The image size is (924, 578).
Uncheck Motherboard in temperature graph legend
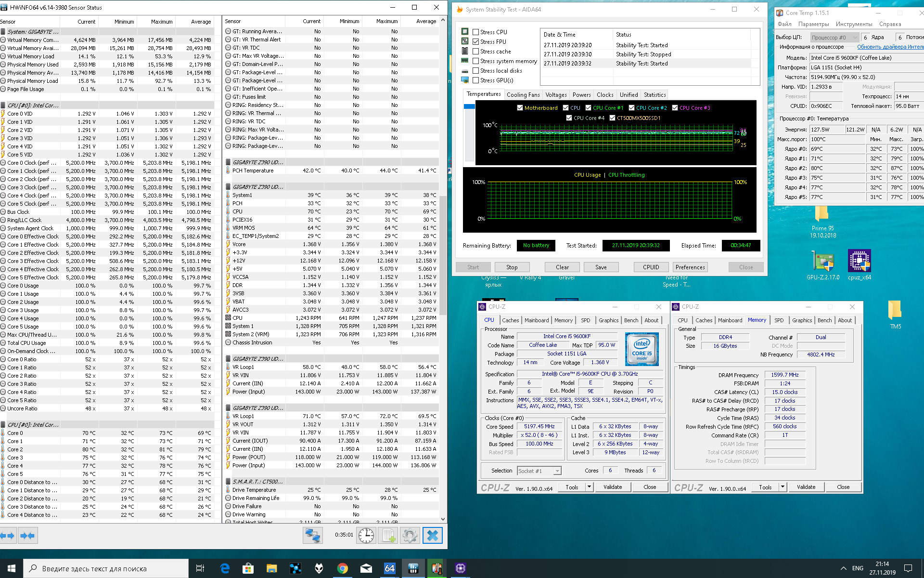coord(520,108)
